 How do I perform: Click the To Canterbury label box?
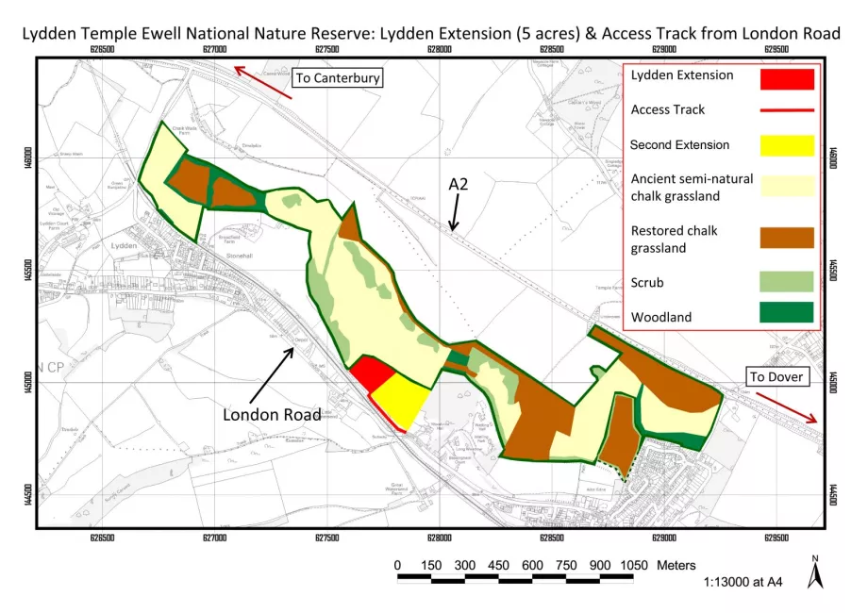pos(337,77)
